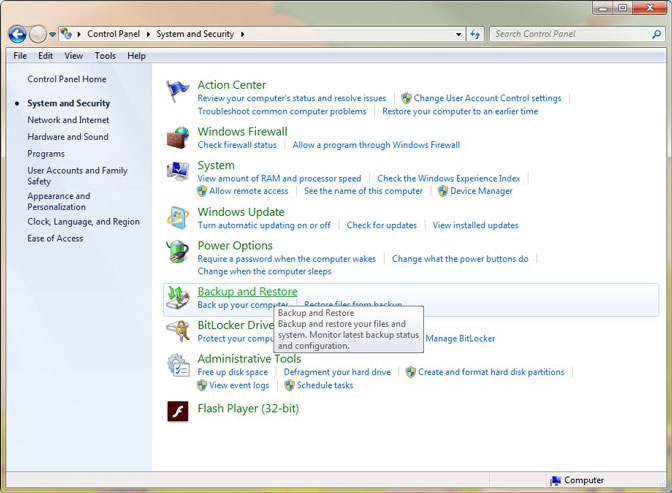Click Require a password when computer wakes
Viewport: 672px width, 493px height.
(287, 259)
